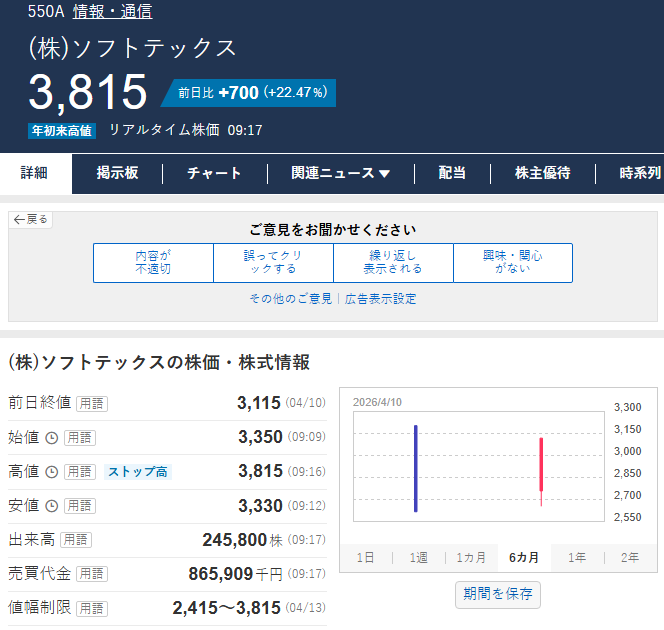
Task: Select the 1カ月 chart period
Action: 471,558
